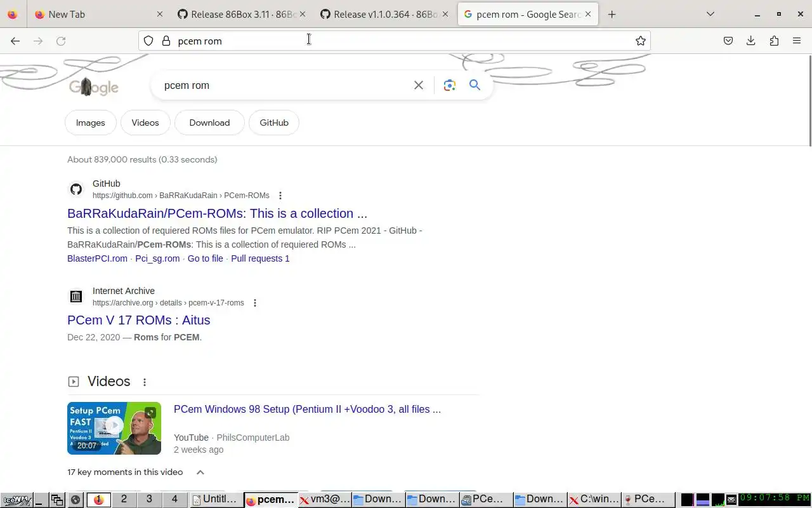This screenshot has width=812, height=508.
Task: Click the blue magnifier search icon
Action: click(475, 85)
